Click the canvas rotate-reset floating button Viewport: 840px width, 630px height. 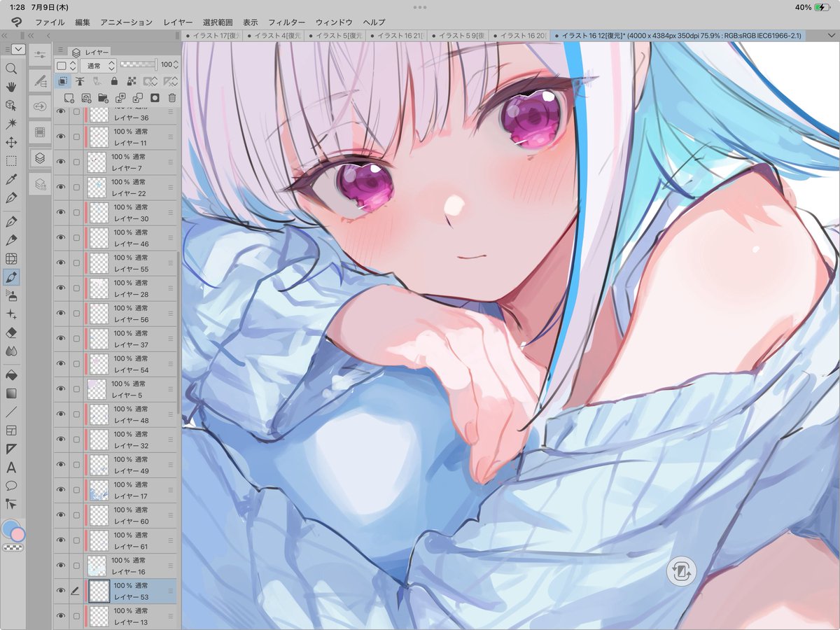click(x=681, y=572)
